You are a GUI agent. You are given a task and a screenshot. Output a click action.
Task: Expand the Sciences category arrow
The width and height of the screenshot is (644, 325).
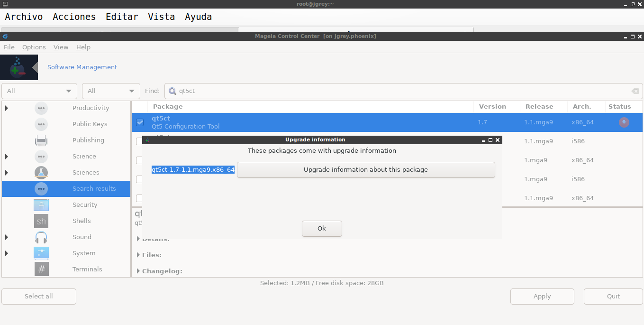[x=7, y=173]
